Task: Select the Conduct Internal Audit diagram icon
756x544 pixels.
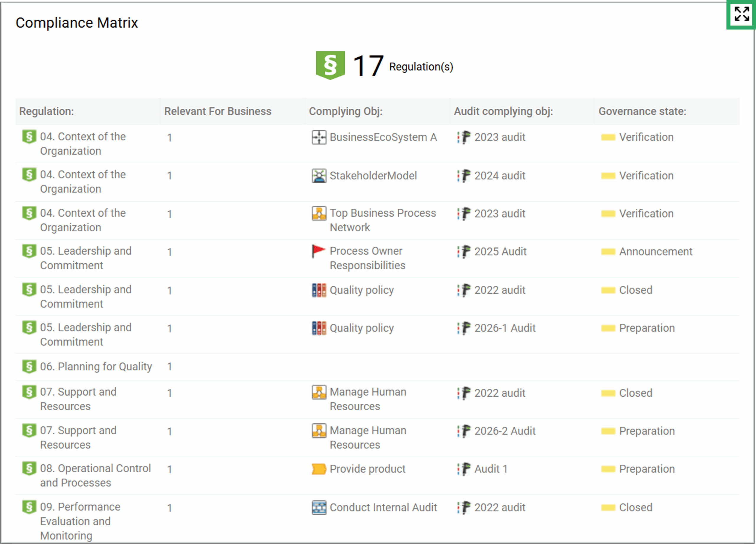Action: pos(319,508)
